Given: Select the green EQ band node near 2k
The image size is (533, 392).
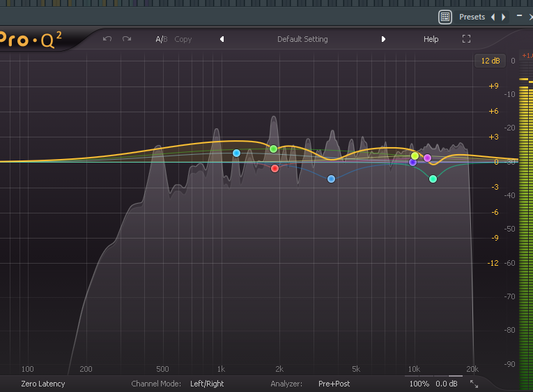Looking at the screenshot, I should point(273,149).
